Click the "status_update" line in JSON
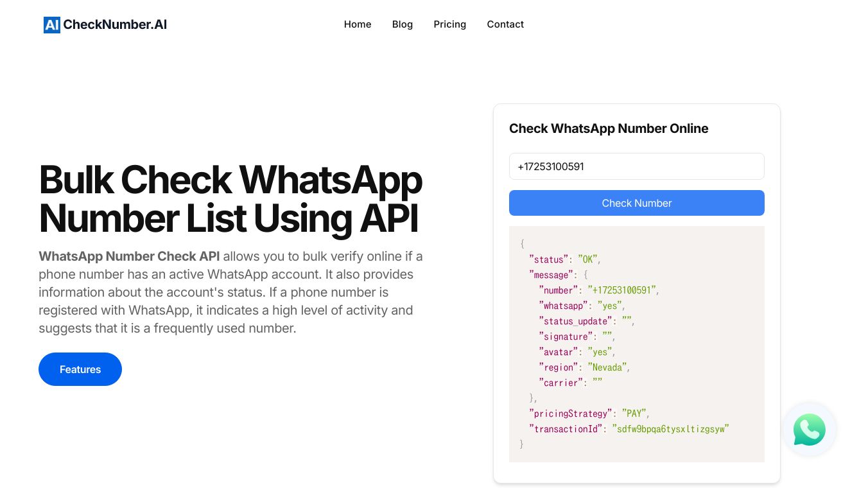Screen dimensions: 868x488 click(x=587, y=321)
